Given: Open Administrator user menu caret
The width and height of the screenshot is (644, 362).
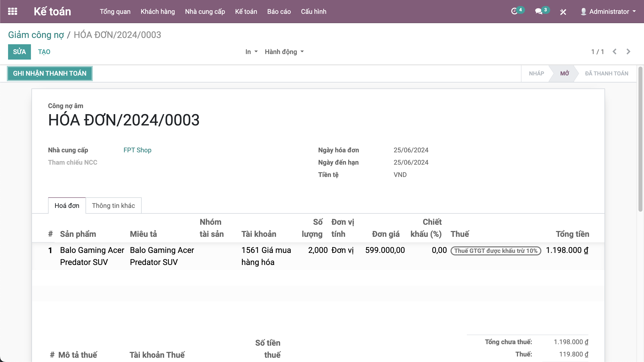Looking at the screenshot, I should point(634,12).
